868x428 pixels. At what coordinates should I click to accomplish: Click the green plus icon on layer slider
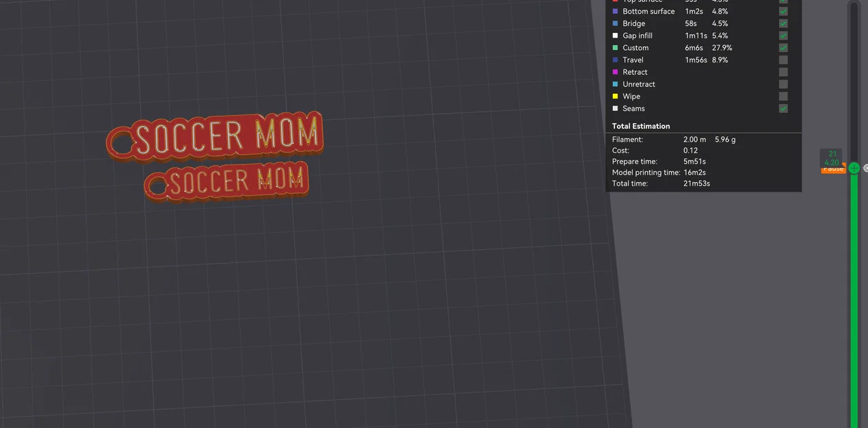pyautogui.click(x=854, y=167)
